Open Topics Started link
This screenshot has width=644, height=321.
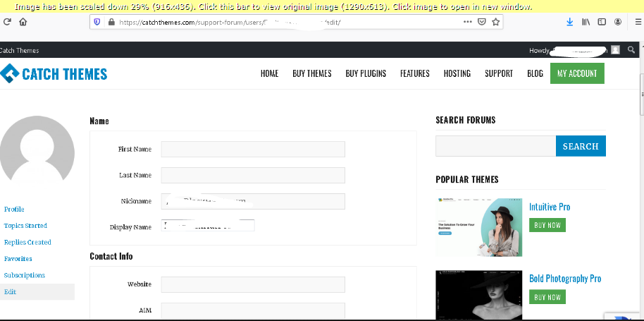click(25, 226)
